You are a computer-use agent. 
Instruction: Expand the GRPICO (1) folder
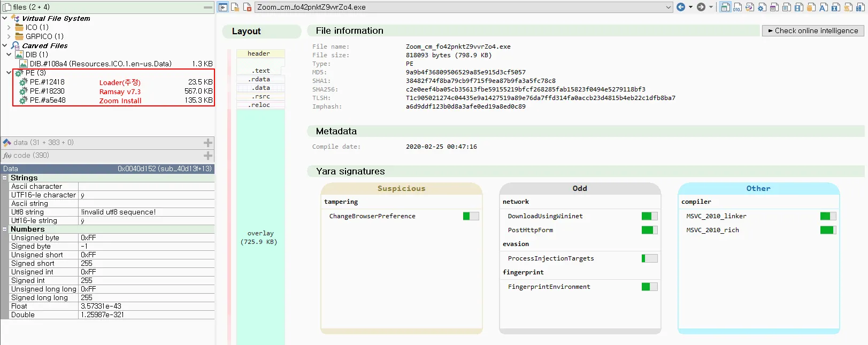point(9,36)
